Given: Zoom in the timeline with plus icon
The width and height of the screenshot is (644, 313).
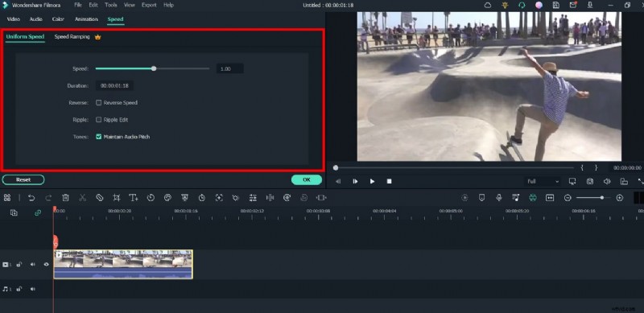Looking at the screenshot, I should [620, 198].
